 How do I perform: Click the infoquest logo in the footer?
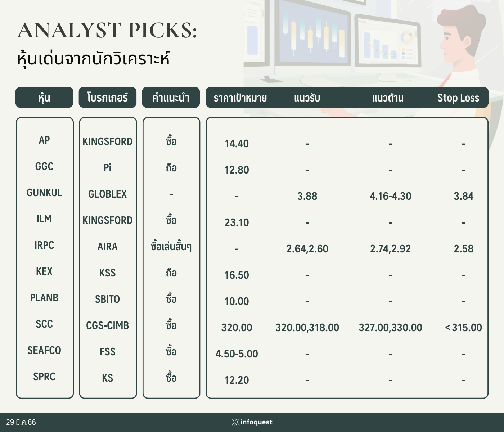coord(252,422)
